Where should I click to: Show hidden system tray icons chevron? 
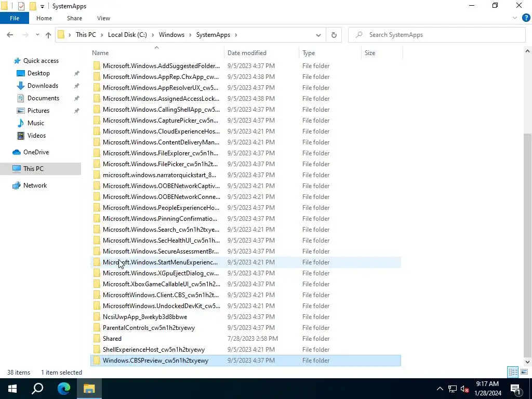coord(440,389)
